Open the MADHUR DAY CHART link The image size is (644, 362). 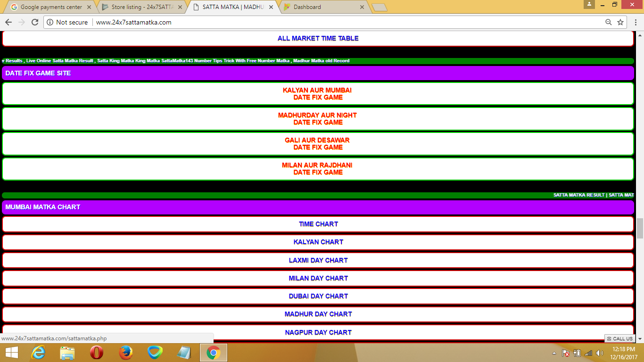(318, 314)
